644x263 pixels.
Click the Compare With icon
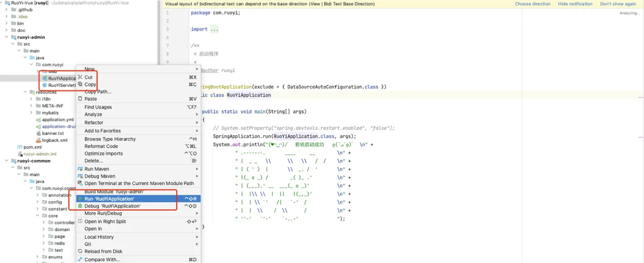tap(80, 260)
